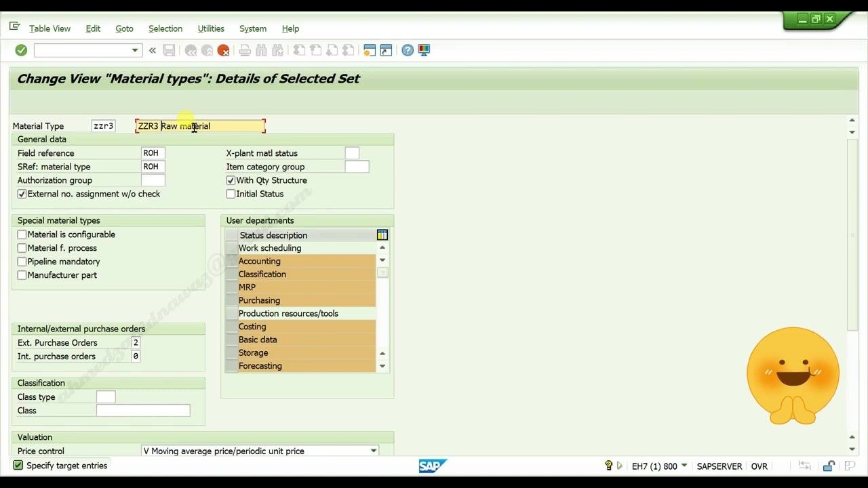Click the Ext. Purchase Orders value field
This screenshot has width=868, height=488.
[x=136, y=343]
